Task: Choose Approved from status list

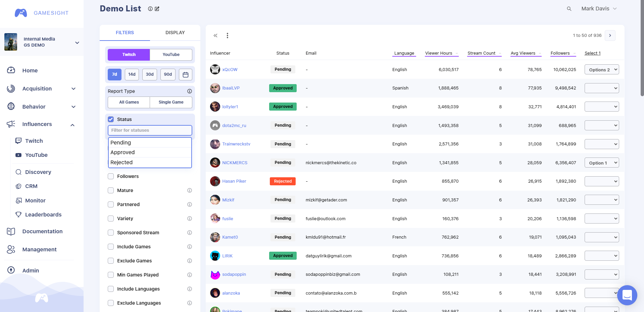Action: pyautogui.click(x=150, y=152)
